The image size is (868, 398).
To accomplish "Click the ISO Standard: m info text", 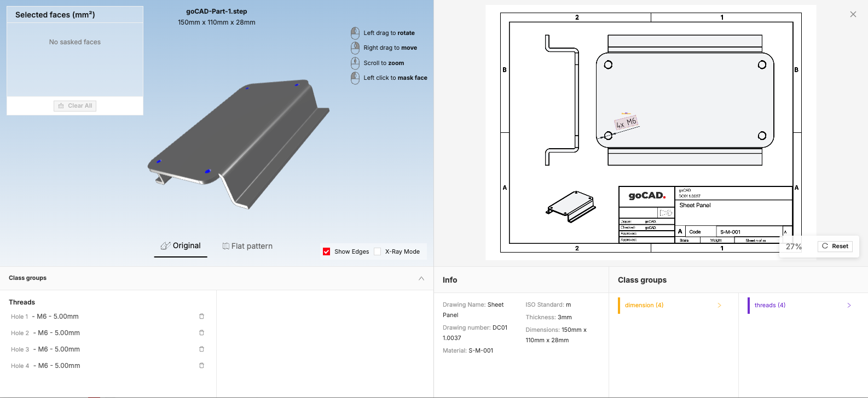I will click(548, 305).
